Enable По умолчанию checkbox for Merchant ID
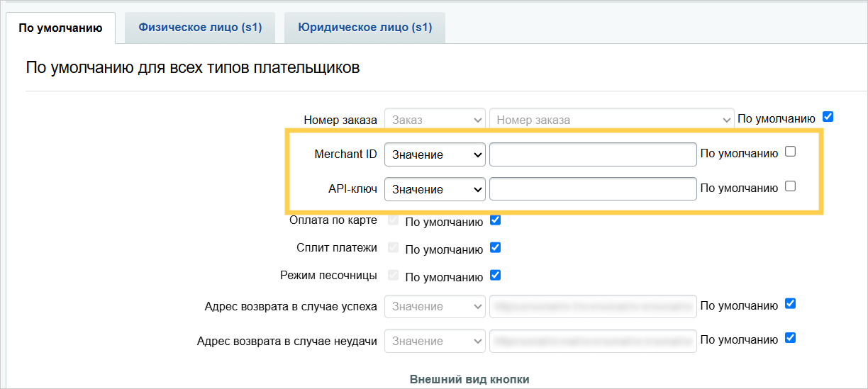Screen dimensions: 868x389 tap(791, 152)
